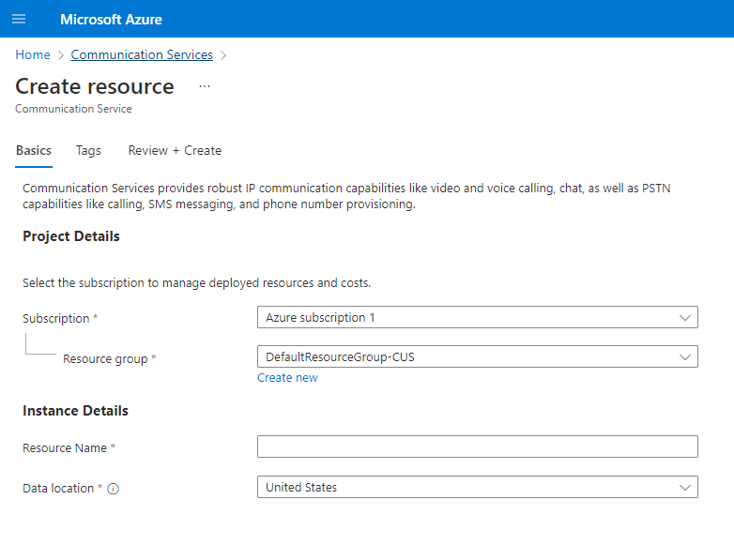Click the Resource group label
The height and width of the screenshot is (560, 734).
[x=105, y=359]
